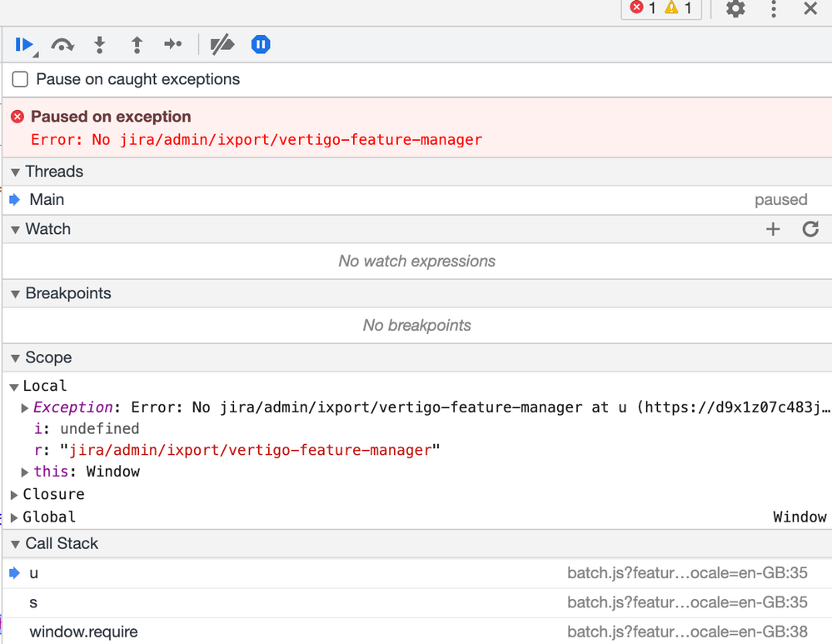Expand the this: Window entry

click(x=24, y=472)
